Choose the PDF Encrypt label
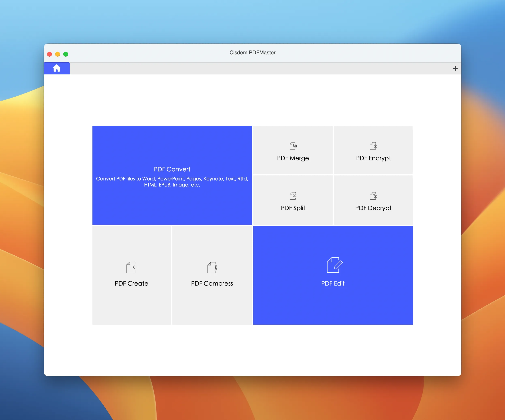The height and width of the screenshot is (420, 505). click(373, 158)
